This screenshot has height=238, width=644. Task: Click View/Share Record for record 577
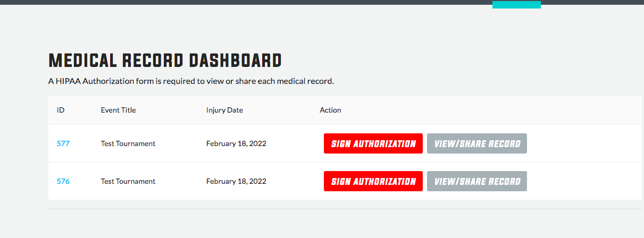coord(477,143)
